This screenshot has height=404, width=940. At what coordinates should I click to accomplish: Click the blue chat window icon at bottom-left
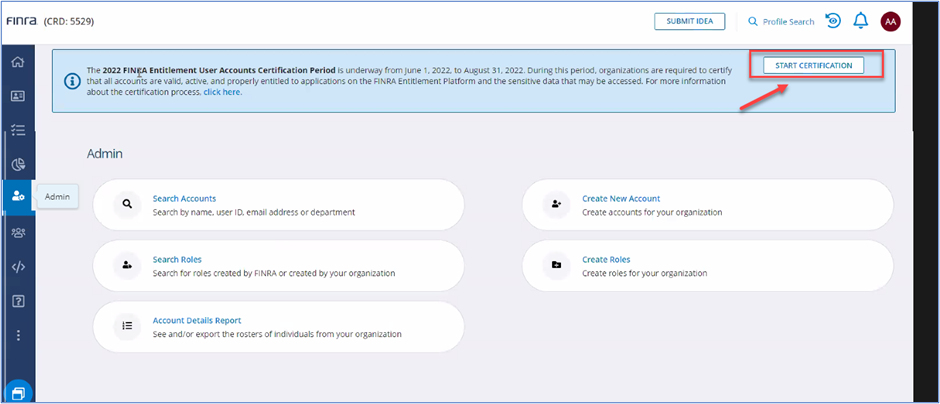pyautogui.click(x=18, y=389)
